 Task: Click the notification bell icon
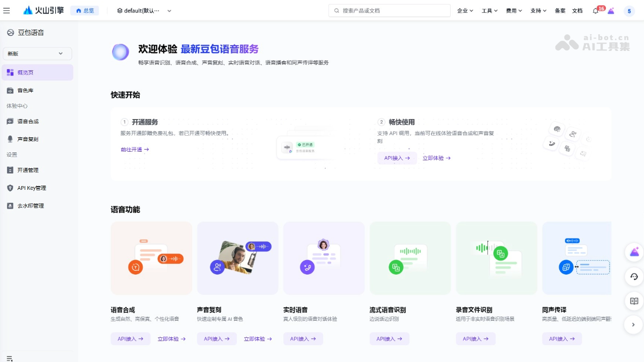595,10
